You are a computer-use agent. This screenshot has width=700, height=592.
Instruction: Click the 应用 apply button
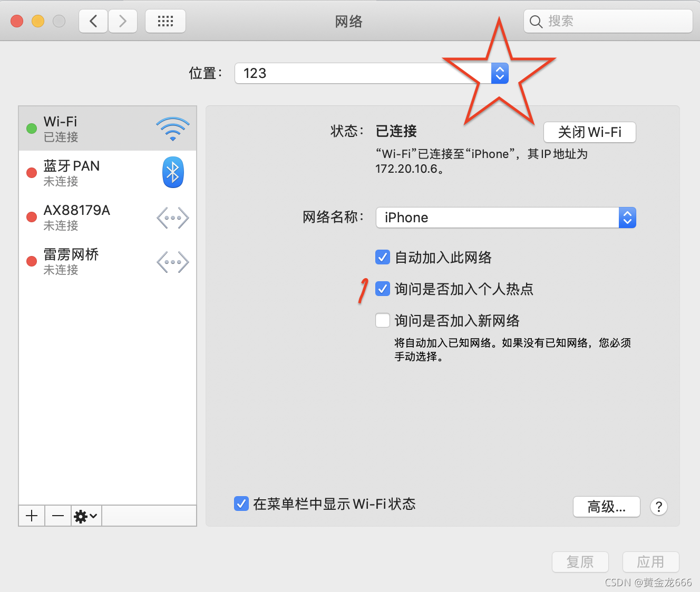pyautogui.click(x=651, y=562)
